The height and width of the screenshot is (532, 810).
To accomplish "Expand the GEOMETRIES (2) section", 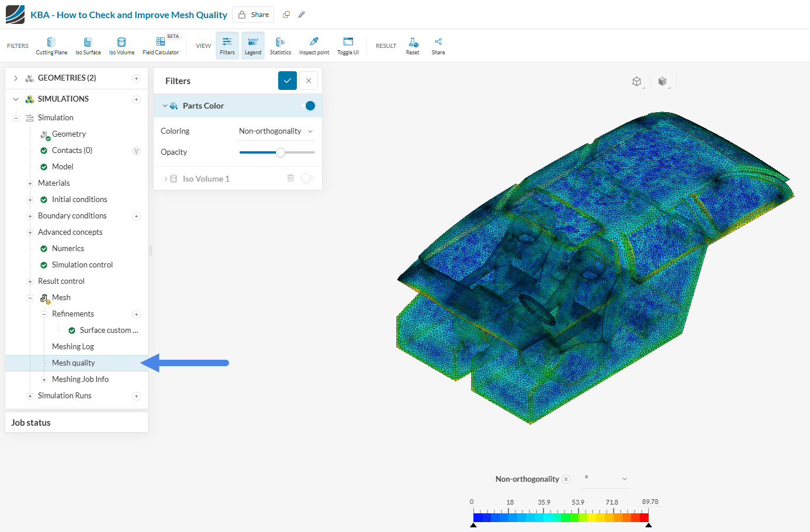I will point(16,78).
